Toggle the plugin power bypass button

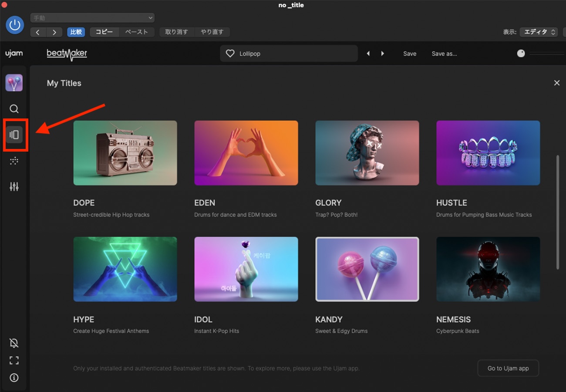15,25
